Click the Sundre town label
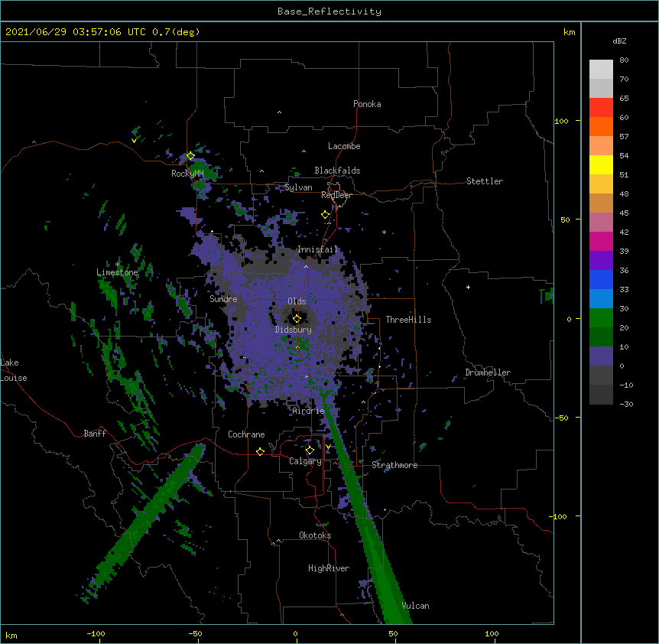659x644 pixels. [223, 299]
